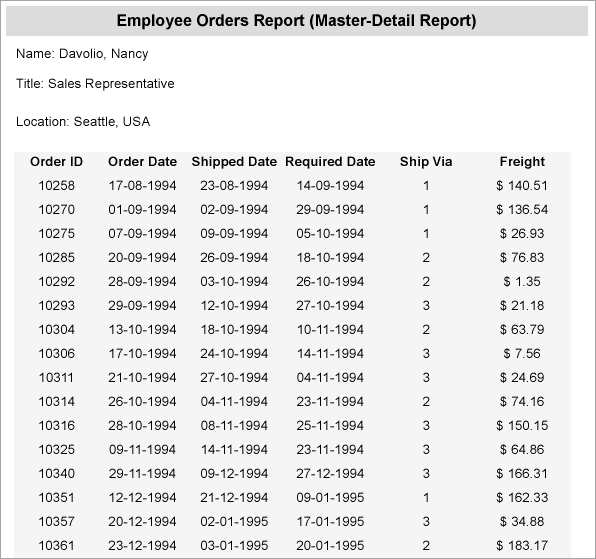Image resolution: width=596 pixels, height=559 pixels.
Task: Select order ID 10304
Action: tap(57, 329)
